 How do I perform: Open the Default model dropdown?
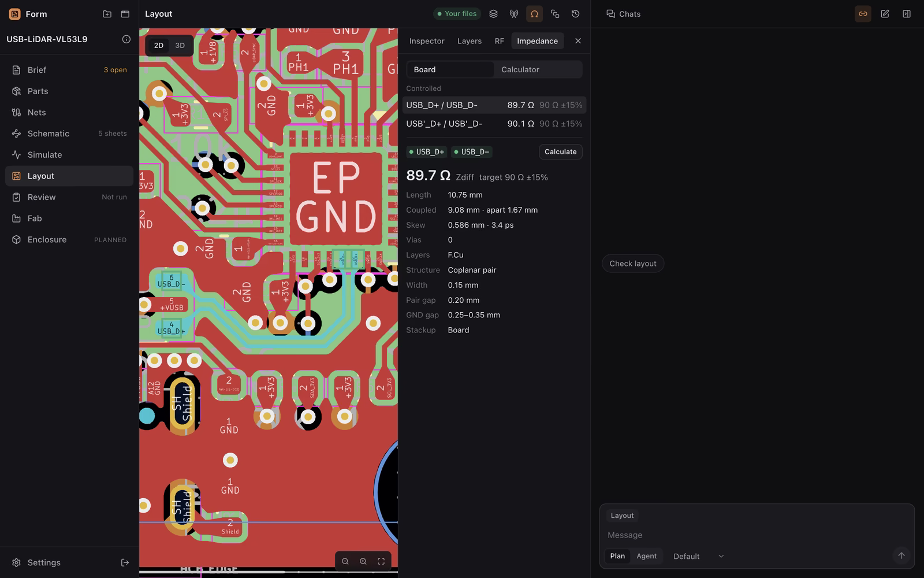(x=698, y=556)
